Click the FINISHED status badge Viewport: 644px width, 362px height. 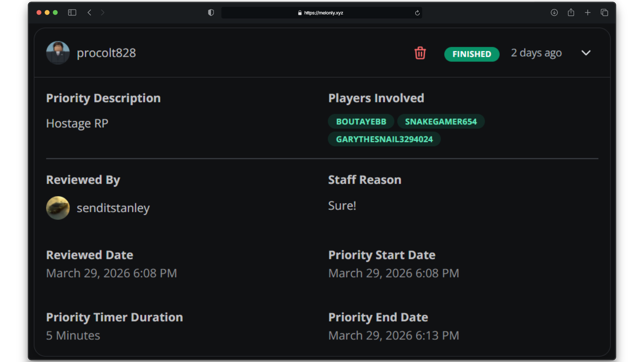[472, 54]
